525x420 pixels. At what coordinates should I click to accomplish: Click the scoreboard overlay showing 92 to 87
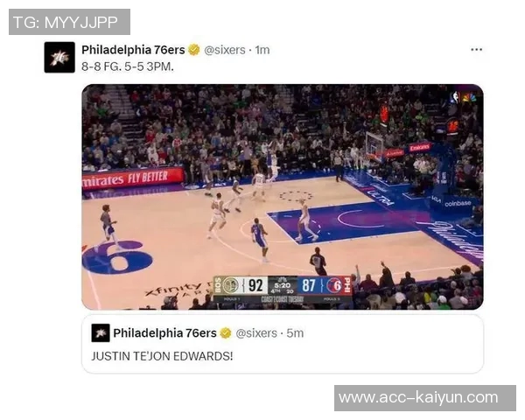(283, 289)
